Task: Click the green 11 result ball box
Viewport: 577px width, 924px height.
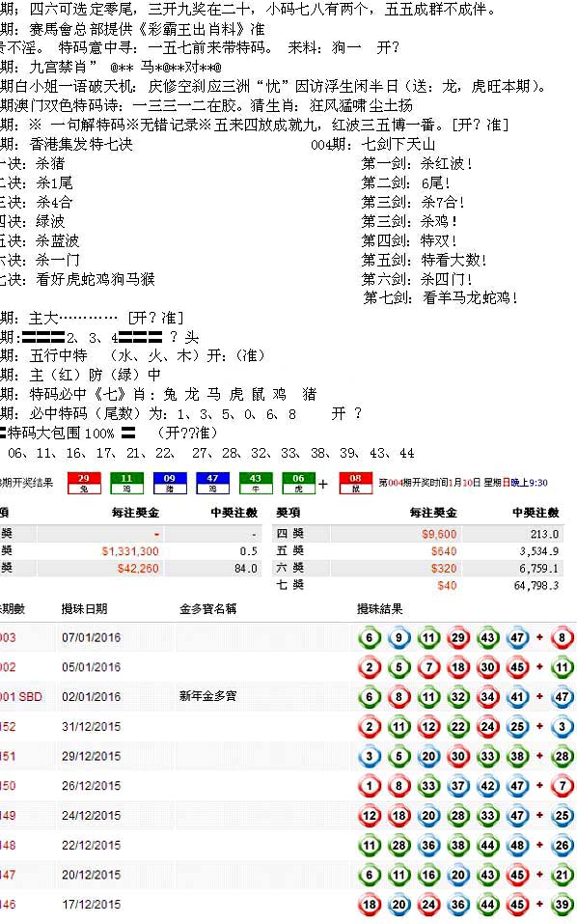Action: [126, 483]
